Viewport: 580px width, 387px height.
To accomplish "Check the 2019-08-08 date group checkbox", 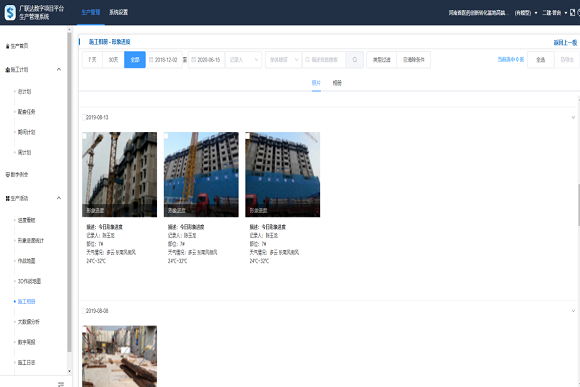I will pos(83,311).
